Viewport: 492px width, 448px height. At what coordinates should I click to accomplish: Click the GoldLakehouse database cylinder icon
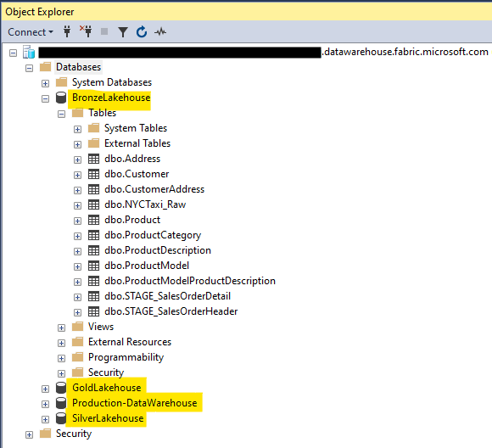61,388
